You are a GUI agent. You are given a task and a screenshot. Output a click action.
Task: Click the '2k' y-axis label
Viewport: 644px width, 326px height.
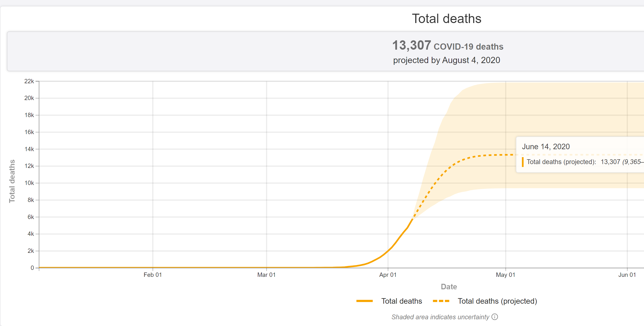[30, 251]
